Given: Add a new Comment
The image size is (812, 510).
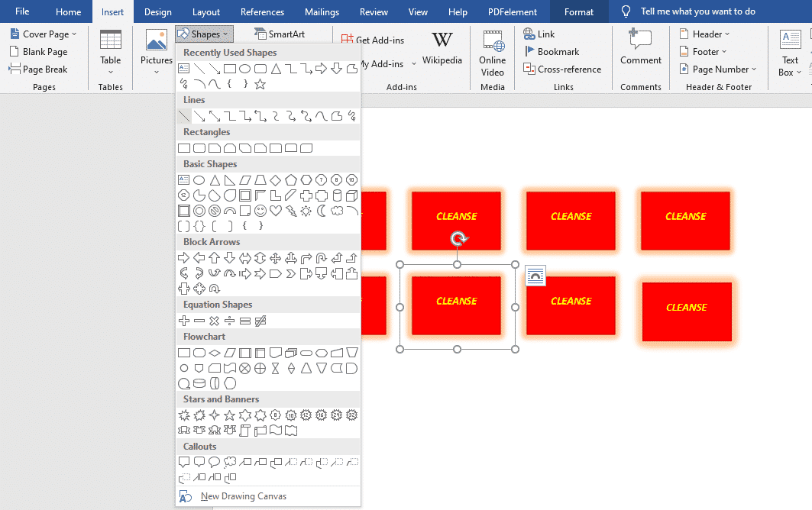Looking at the screenshot, I should (640, 47).
